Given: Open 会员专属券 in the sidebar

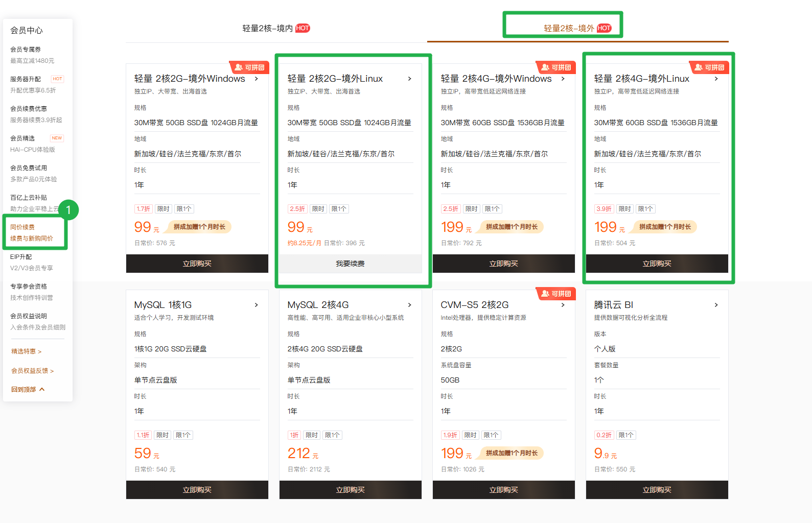Looking at the screenshot, I should coord(26,50).
